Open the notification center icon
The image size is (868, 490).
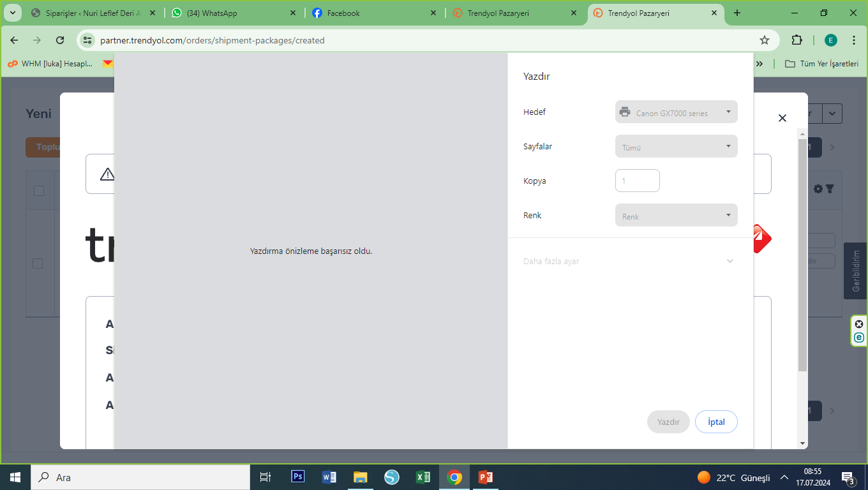point(849,478)
